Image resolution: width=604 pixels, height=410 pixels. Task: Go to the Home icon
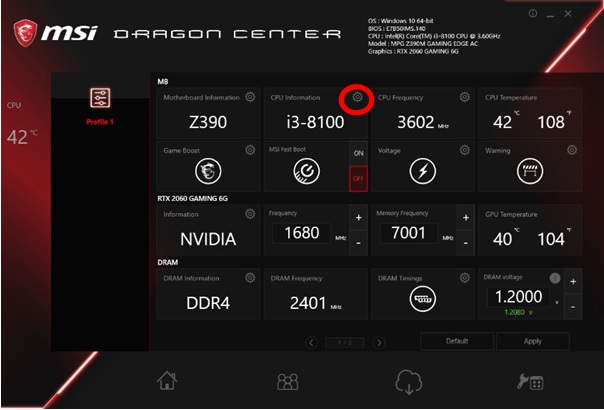167,381
